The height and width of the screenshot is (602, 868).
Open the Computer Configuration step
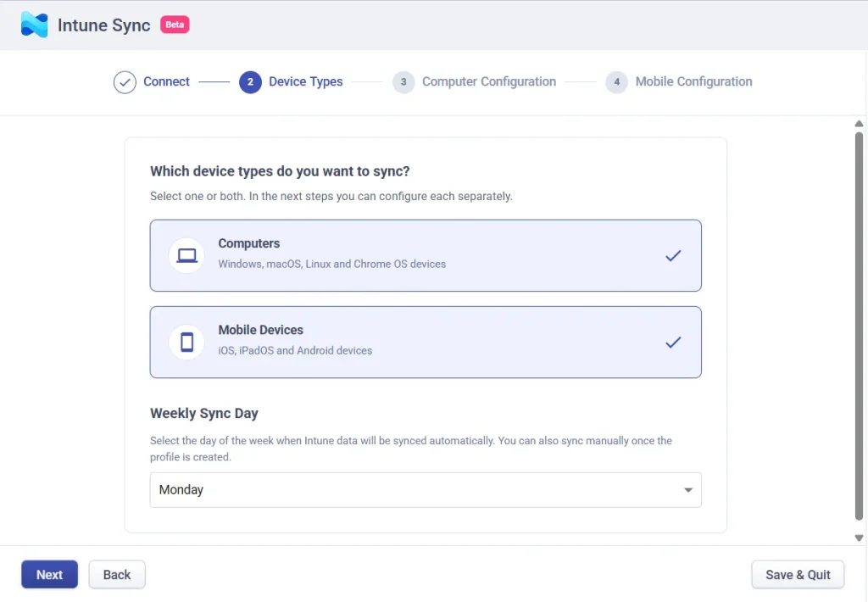pyautogui.click(x=489, y=81)
